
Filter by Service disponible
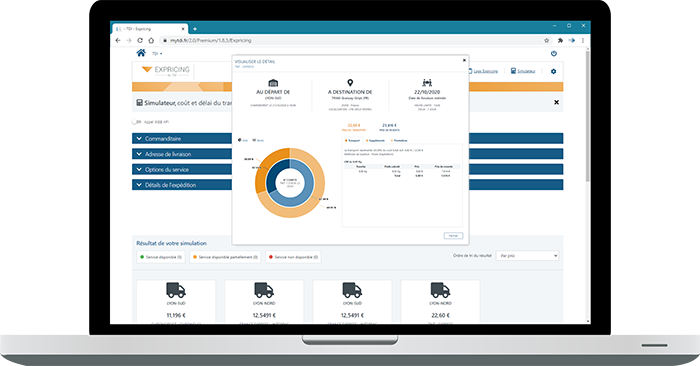(x=161, y=257)
